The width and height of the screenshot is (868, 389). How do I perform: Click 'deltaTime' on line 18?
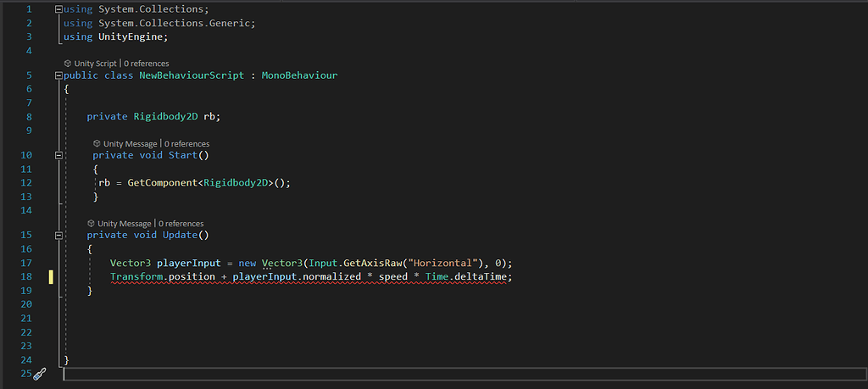click(481, 276)
